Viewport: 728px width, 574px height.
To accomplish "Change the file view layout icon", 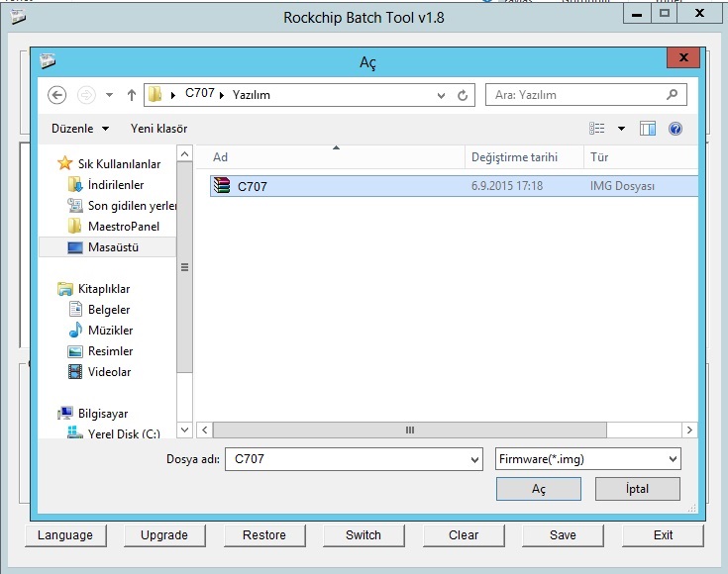I will coord(597,129).
